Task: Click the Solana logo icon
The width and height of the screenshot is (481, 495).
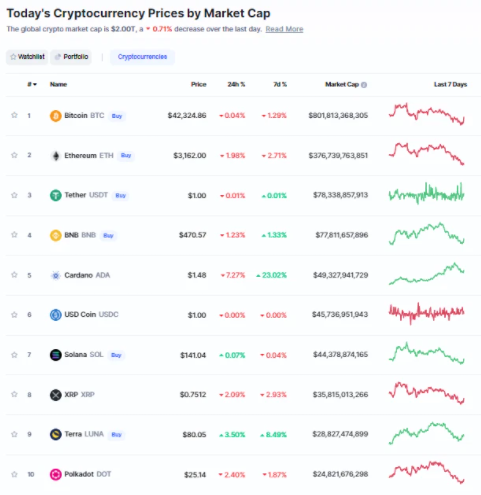Action: 56,355
